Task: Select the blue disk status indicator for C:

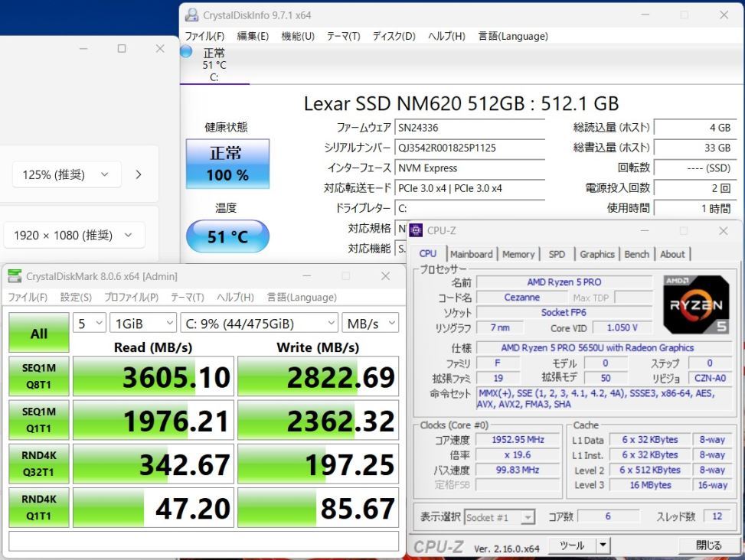Action: click(187, 52)
